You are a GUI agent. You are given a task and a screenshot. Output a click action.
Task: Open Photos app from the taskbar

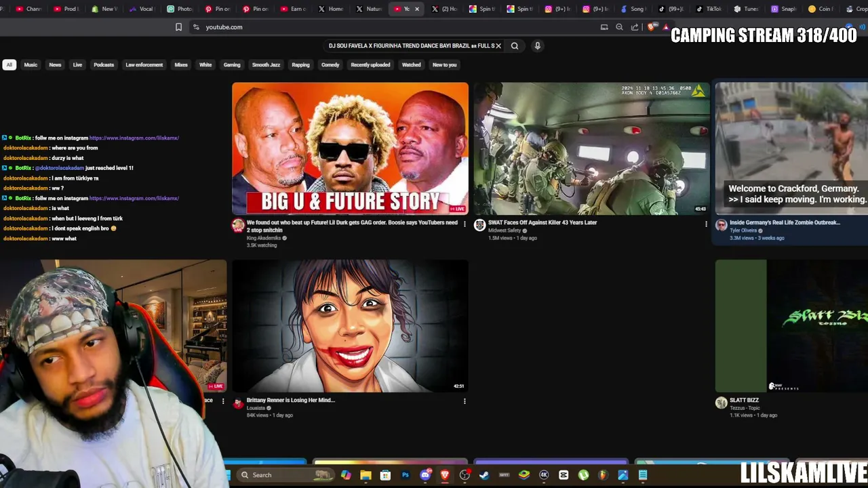click(623, 475)
